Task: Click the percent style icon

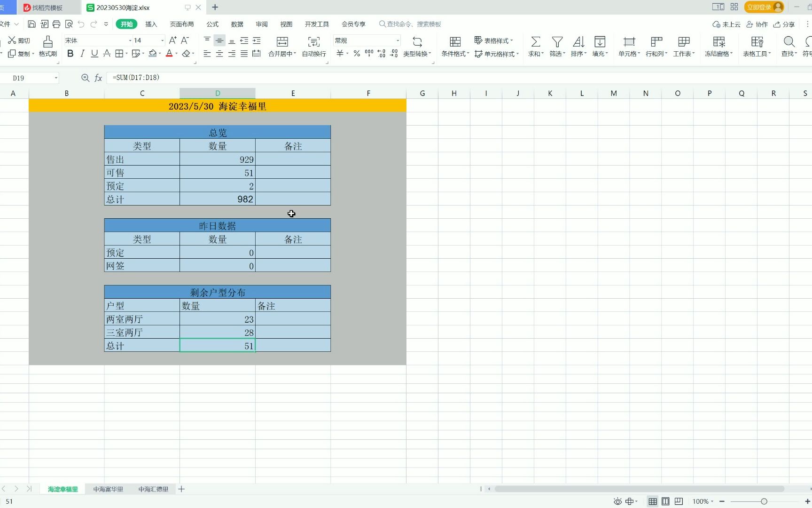Action: point(357,54)
